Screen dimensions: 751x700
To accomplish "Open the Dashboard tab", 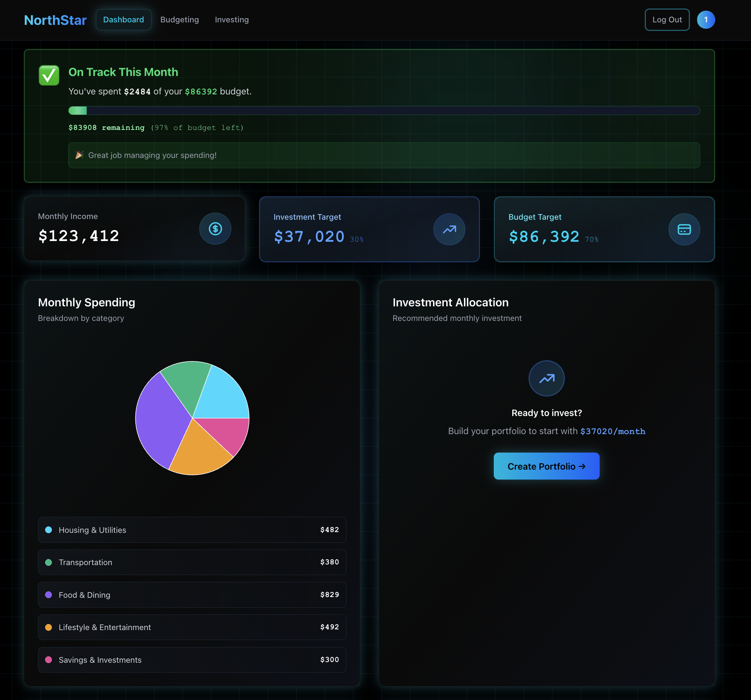I will [x=123, y=20].
